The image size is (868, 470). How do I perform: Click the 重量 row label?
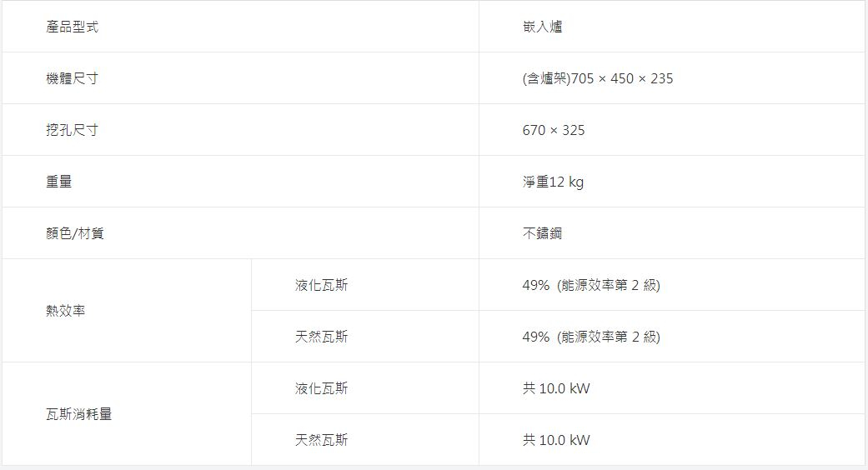coord(58,182)
